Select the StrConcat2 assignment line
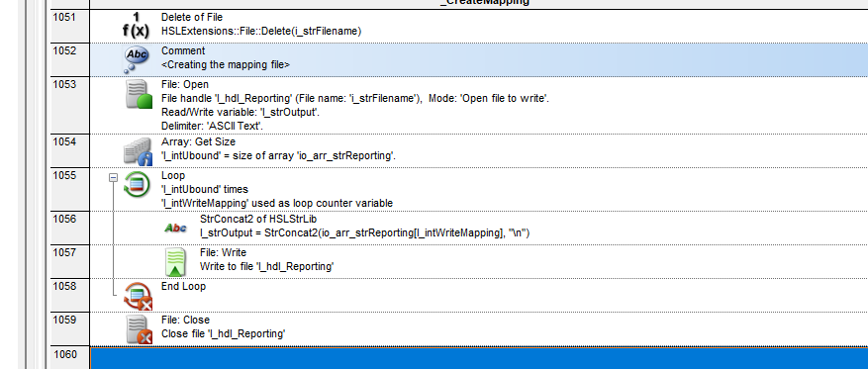Viewport: 868px width, 369px height. (365, 232)
